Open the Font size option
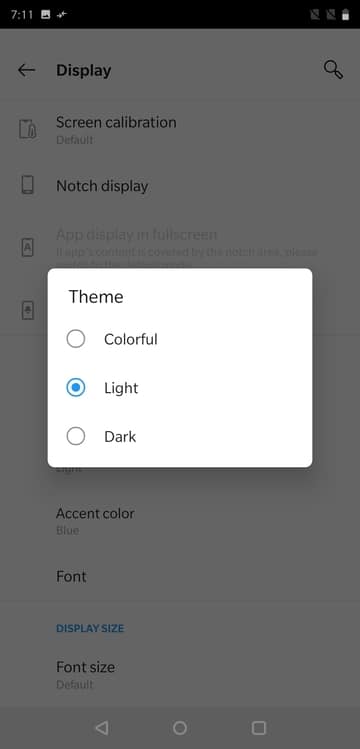 (180, 674)
